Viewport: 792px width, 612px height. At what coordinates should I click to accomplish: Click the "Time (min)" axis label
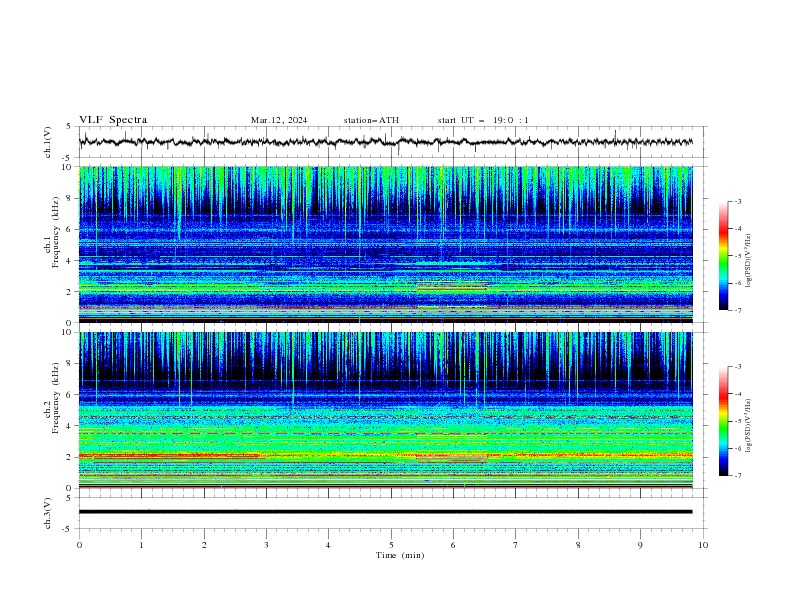(400, 555)
